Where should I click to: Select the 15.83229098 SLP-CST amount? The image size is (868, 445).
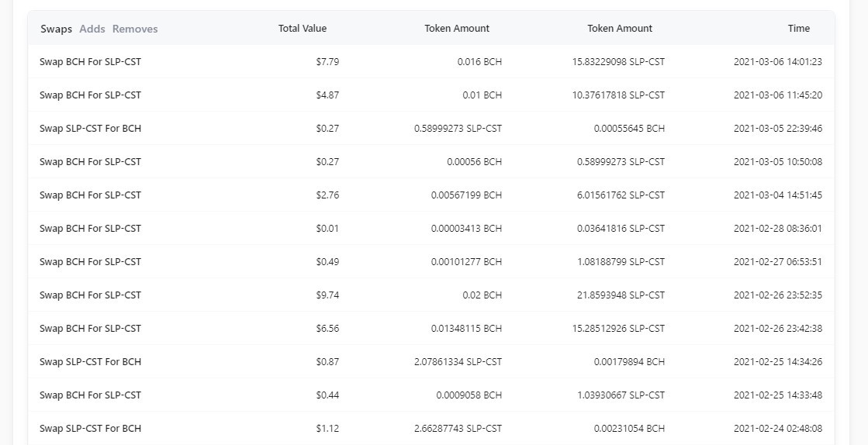coord(618,62)
